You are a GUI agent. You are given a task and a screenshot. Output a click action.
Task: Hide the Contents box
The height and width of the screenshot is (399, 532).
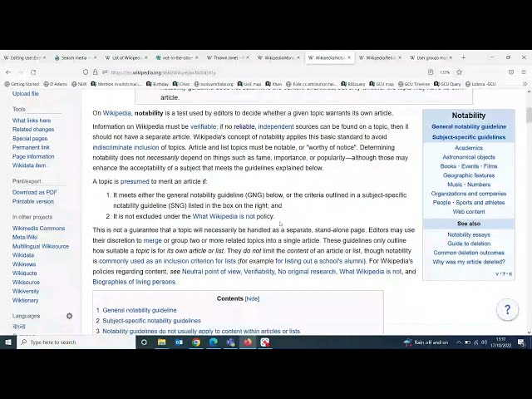252,298
